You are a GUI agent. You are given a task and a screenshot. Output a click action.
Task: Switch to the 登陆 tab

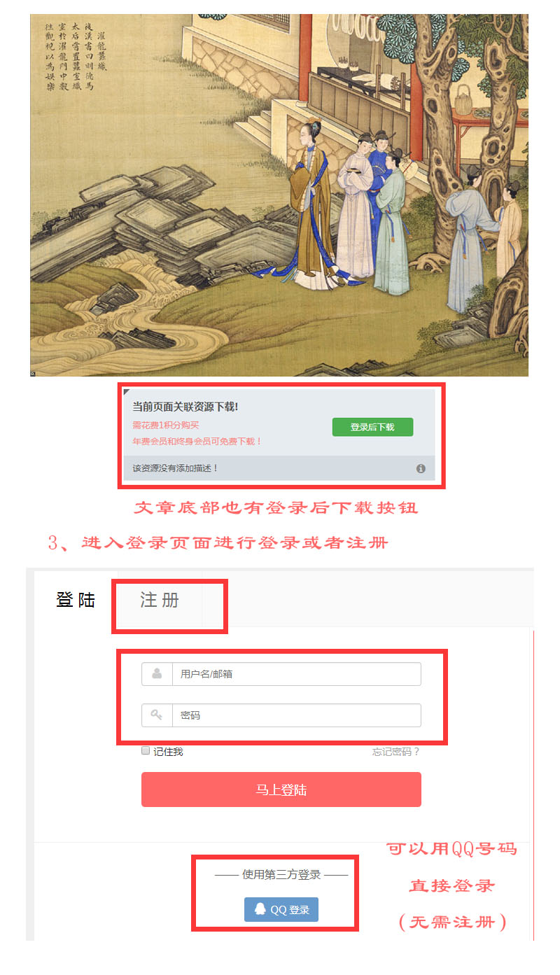[x=76, y=600]
